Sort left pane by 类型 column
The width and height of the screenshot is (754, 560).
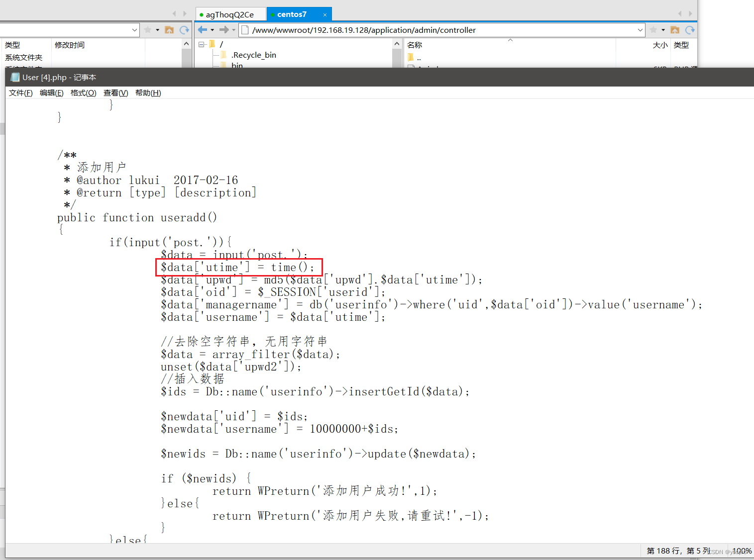tap(12, 45)
